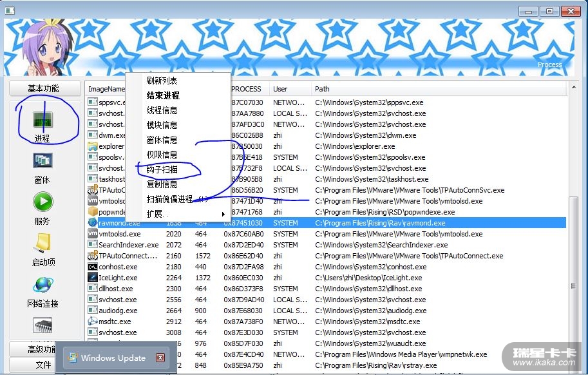The image size is (588, 375).
Task: Open the 服务 (Services) play icon
Action: click(43, 202)
